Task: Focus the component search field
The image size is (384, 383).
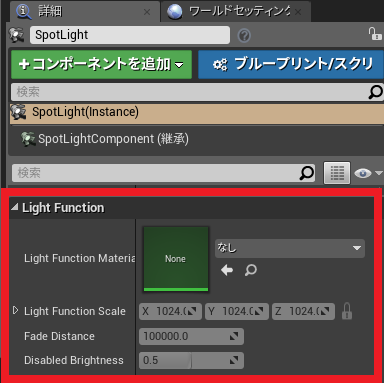Action: pyautogui.click(x=189, y=92)
